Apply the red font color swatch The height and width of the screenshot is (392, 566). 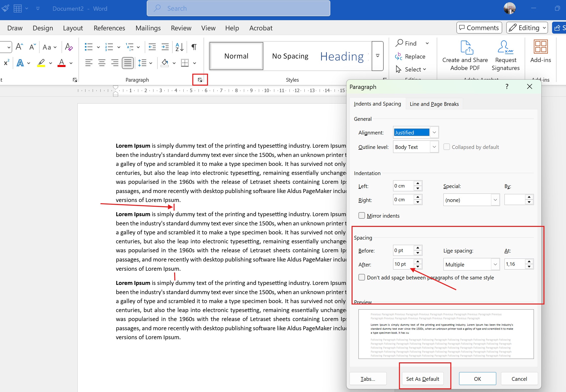coord(61,63)
